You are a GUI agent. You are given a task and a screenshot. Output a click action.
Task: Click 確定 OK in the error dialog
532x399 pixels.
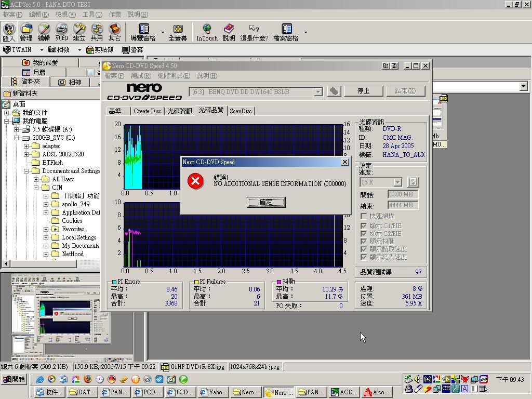click(x=265, y=202)
